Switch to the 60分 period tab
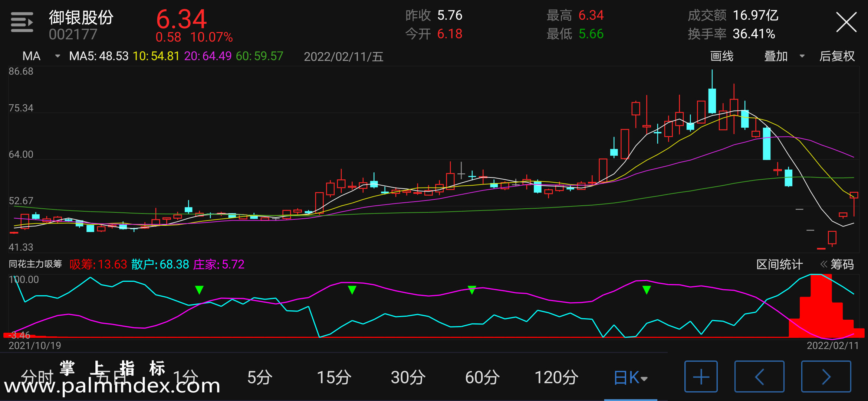The image size is (868, 401). [x=482, y=377]
